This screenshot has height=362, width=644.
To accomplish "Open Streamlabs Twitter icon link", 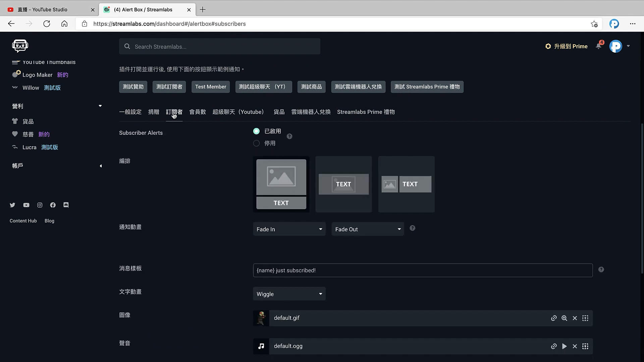I will tap(12, 205).
